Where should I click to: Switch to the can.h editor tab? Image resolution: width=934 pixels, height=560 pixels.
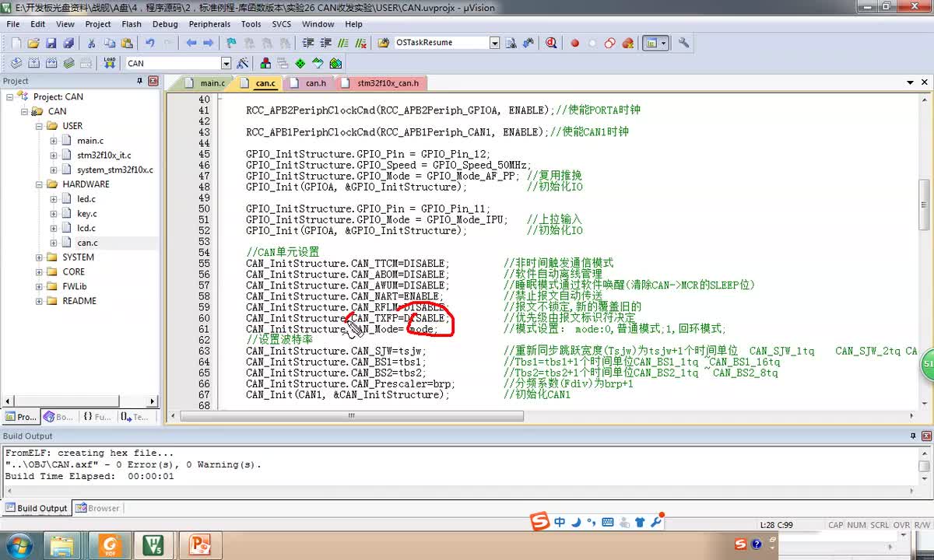tap(309, 82)
